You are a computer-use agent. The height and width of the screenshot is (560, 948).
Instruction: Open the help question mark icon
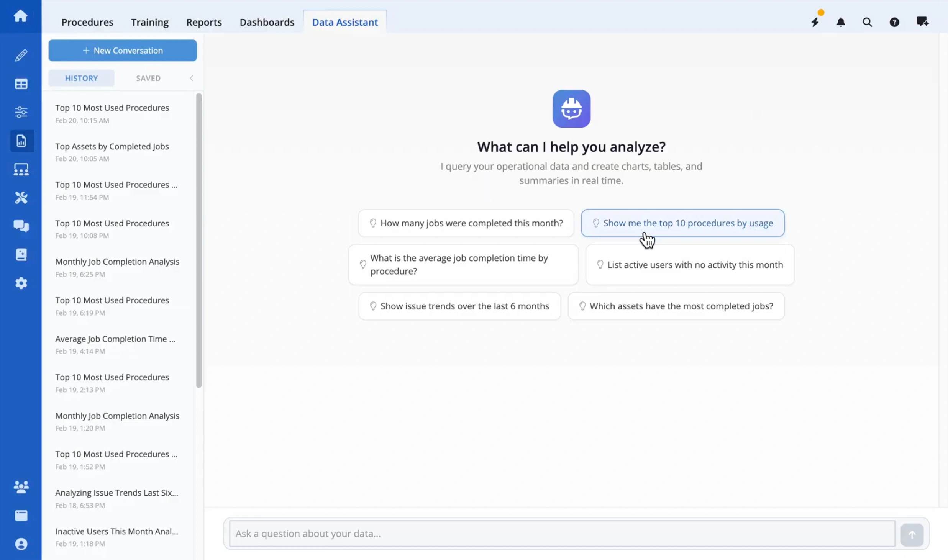(894, 22)
